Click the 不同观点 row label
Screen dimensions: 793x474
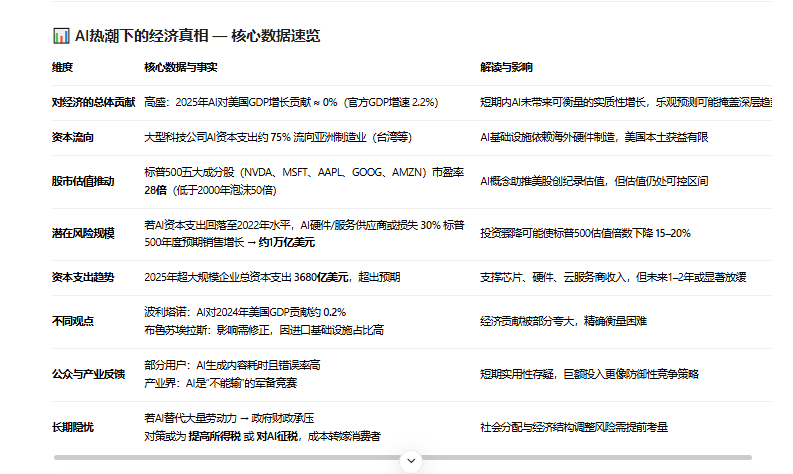click(73, 320)
